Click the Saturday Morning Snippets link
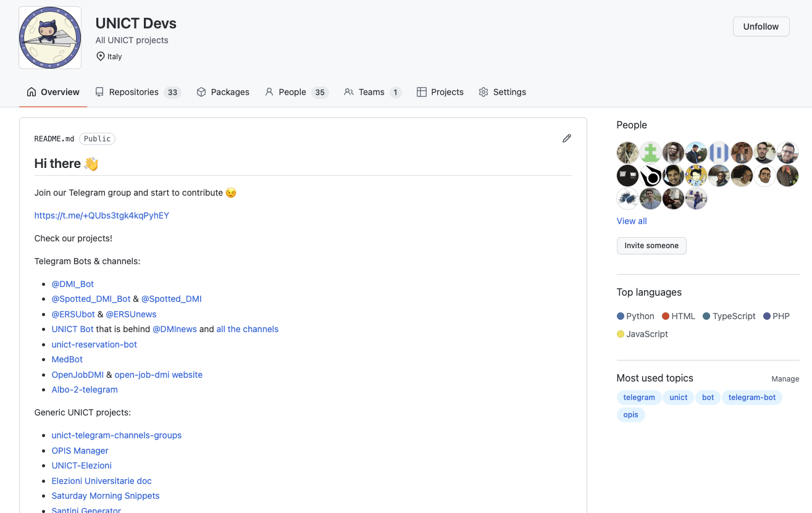The image size is (812, 513). point(106,496)
